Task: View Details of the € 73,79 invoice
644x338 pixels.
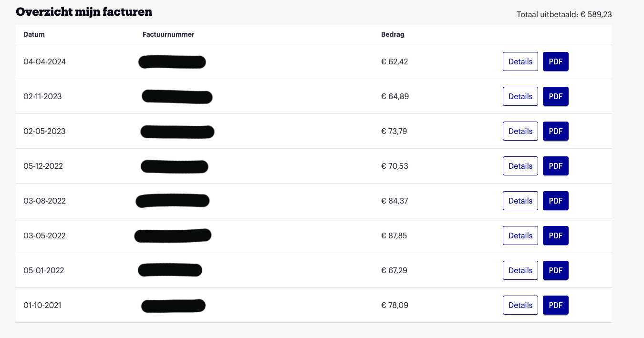Action: tap(520, 131)
